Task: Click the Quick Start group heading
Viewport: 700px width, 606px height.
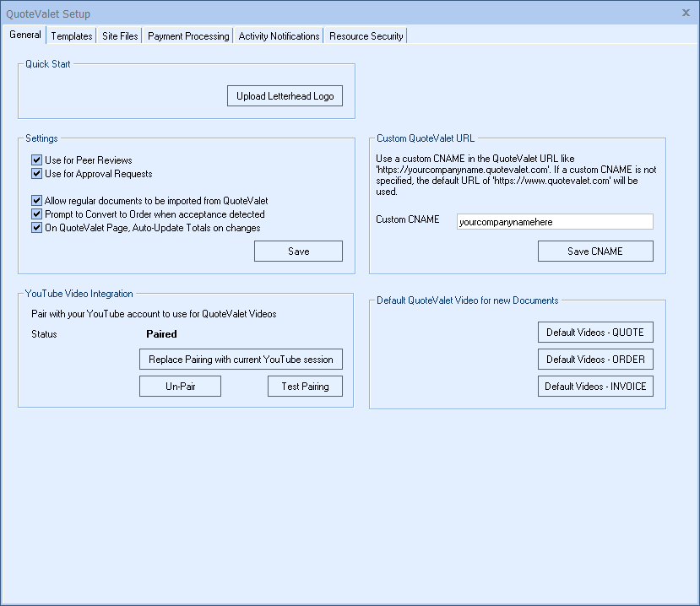Action: pyautogui.click(x=48, y=64)
